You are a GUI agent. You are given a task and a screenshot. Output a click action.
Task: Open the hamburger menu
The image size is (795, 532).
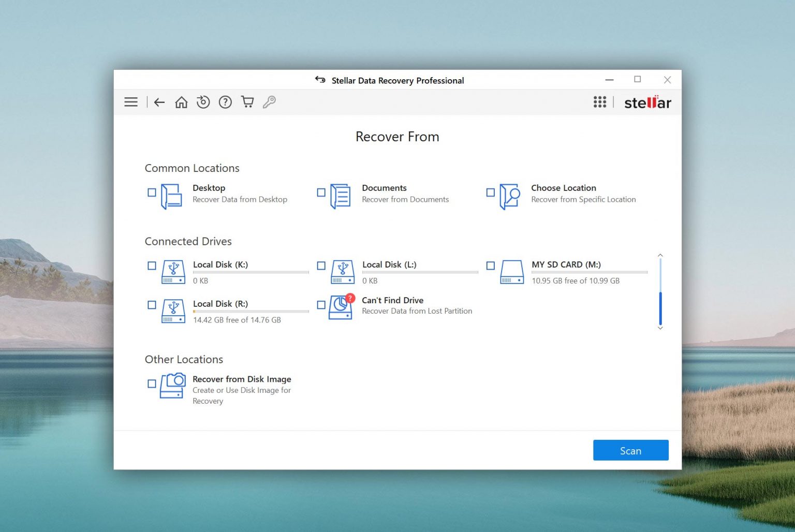pyautogui.click(x=131, y=102)
